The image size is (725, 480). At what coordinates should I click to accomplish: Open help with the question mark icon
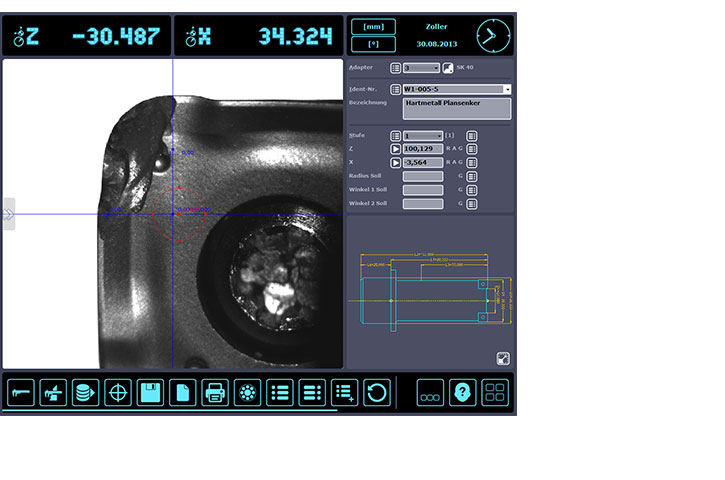point(462,392)
